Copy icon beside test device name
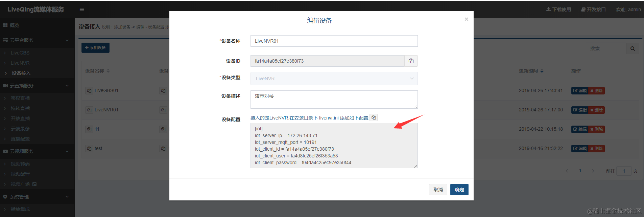The image size is (644, 217). (x=89, y=149)
